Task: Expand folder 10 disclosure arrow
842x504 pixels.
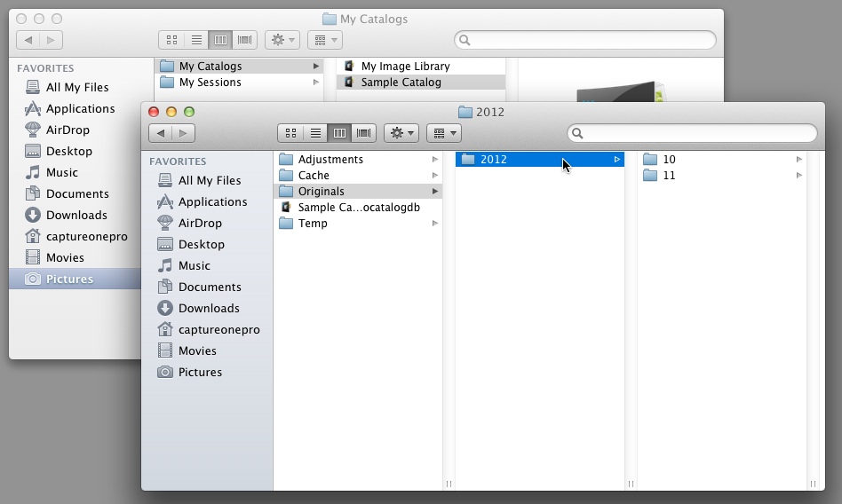Action: (799, 160)
